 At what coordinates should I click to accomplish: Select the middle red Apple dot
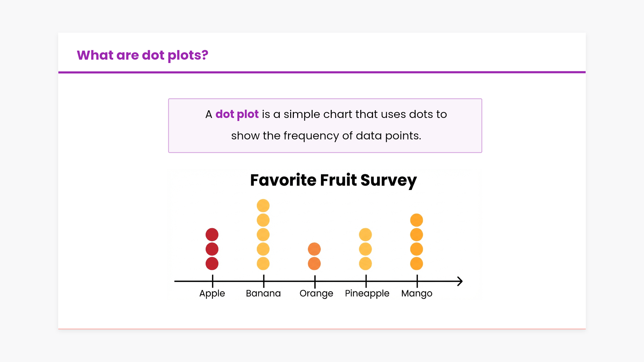[212, 249]
